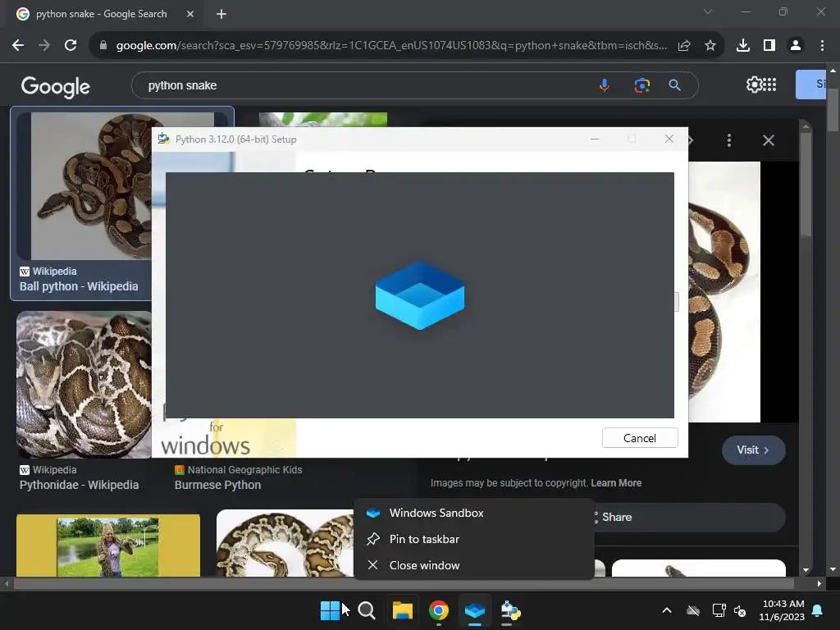Click the Google logo
This screenshot has width=840, height=630.
[55, 85]
